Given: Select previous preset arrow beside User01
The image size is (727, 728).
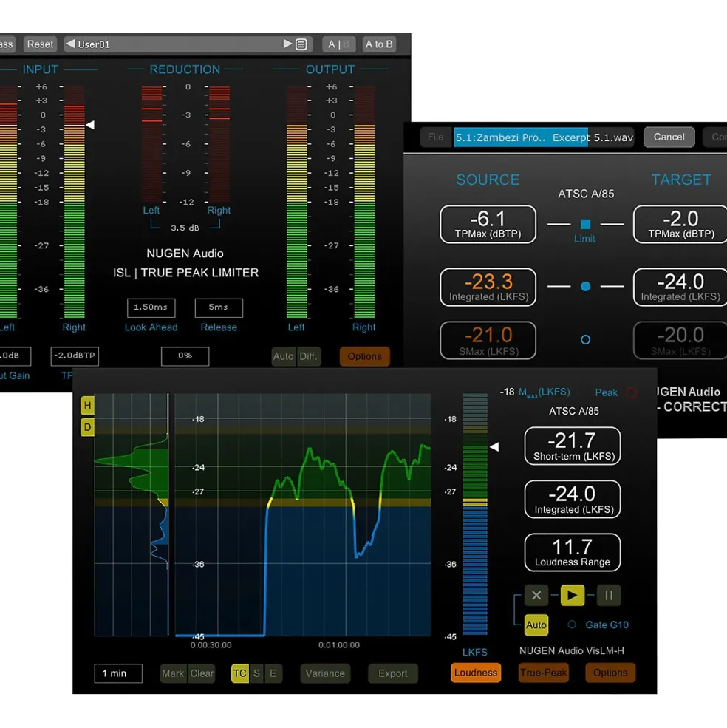Looking at the screenshot, I should pos(71,44).
